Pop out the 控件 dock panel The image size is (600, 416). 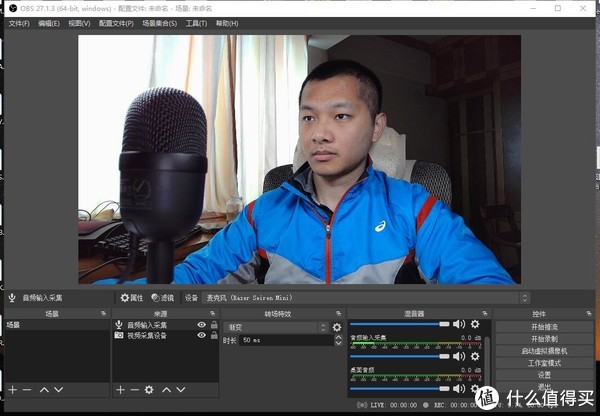click(x=589, y=313)
